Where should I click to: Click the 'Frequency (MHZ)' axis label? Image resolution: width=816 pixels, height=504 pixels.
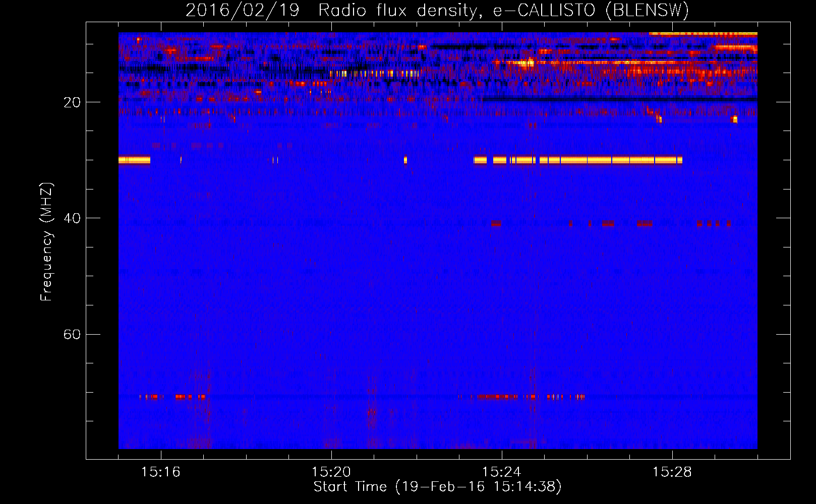tap(46, 242)
